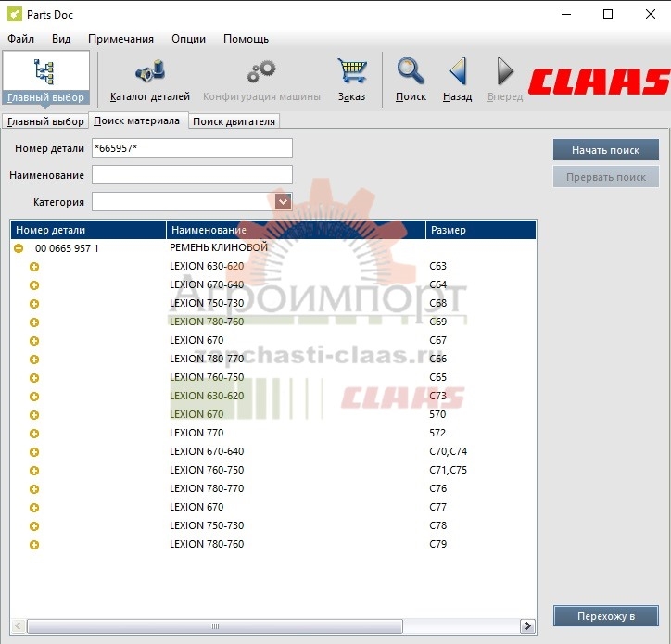Expand the LEXION 670-640 C64 row
Image resolution: width=671 pixels, height=644 pixels.
(34, 285)
